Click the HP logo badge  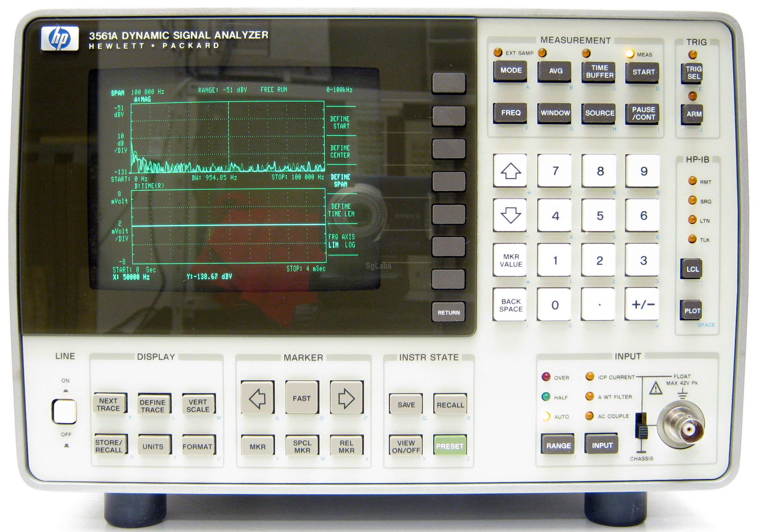60,38
